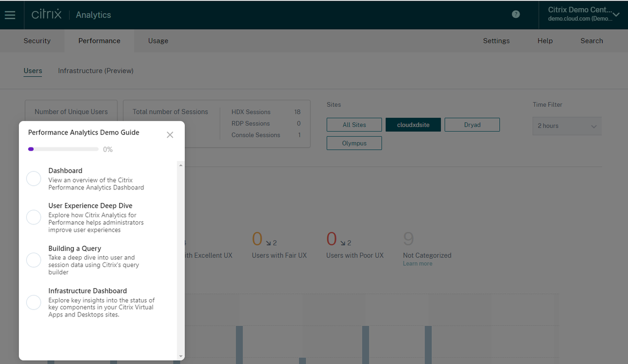Mark the Infrastructure Dashboard step circle
628x364 pixels.
point(33,302)
